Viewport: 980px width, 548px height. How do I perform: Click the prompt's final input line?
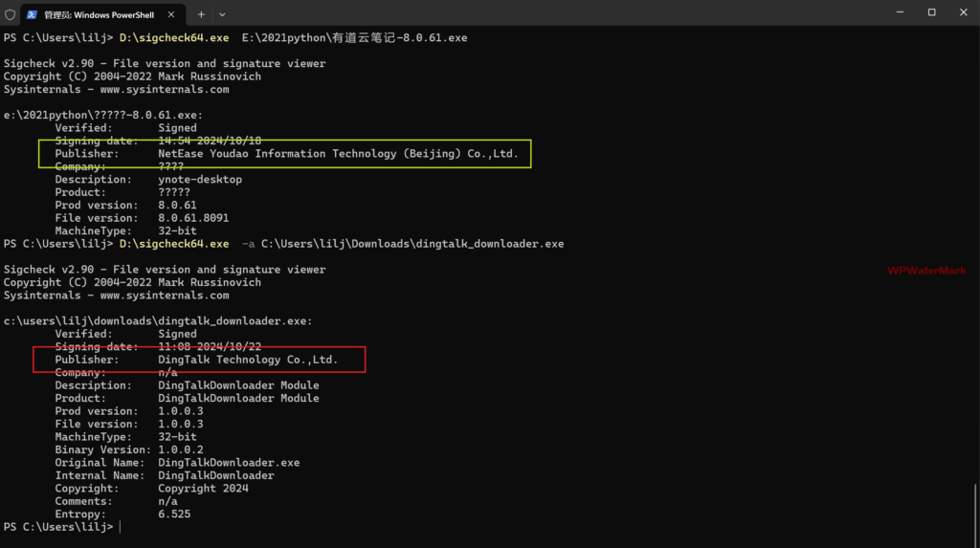tap(61, 527)
